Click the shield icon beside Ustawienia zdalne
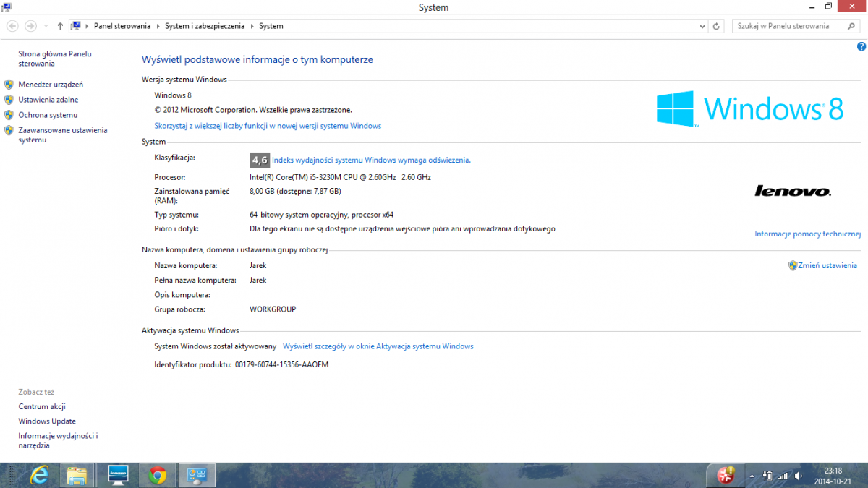 pyautogui.click(x=9, y=100)
